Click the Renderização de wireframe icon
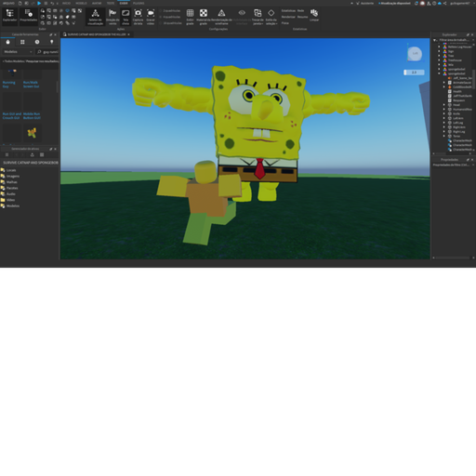This screenshot has width=476, height=476. (221, 17)
